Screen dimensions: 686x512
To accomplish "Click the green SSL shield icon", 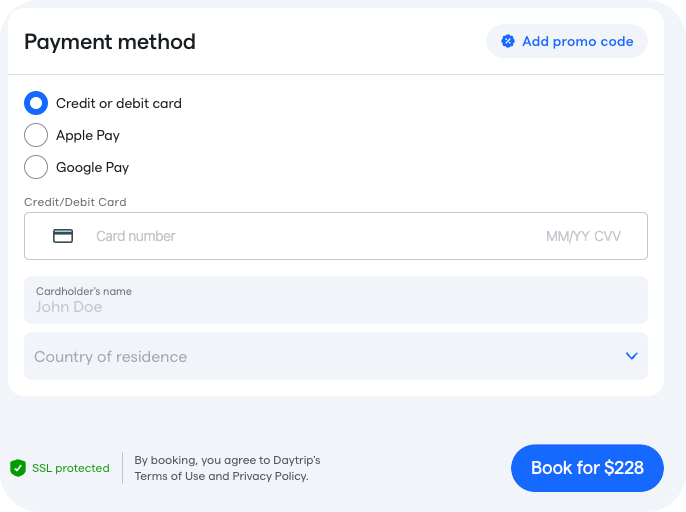I will pyautogui.click(x=18, y=468).
